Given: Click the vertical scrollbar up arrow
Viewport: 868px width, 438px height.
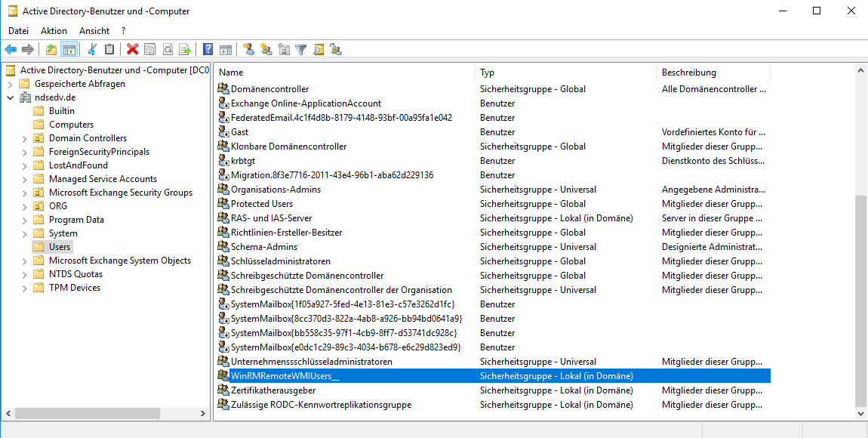Looking at the screenshot, I should click(861, 70).
